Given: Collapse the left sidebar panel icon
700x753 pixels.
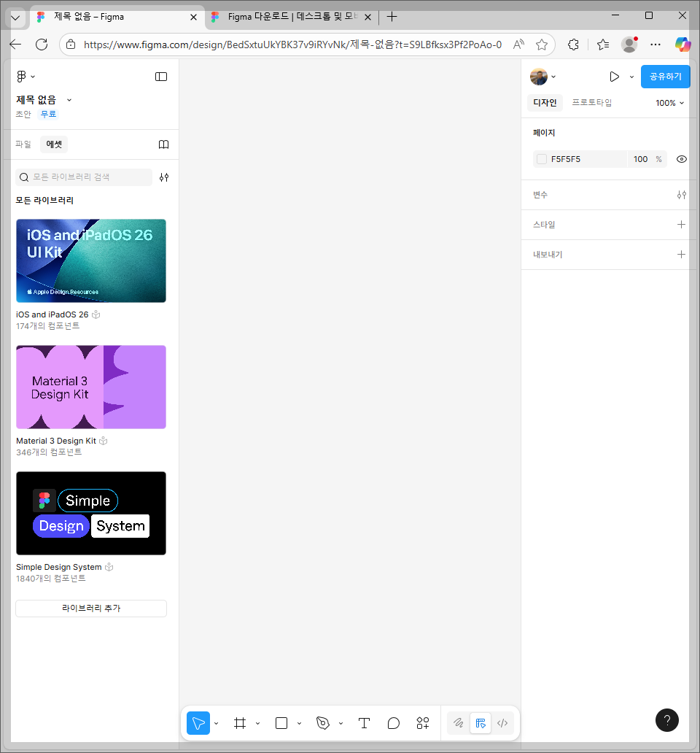Looking at the screenshot, I should pyautogui.click(x=161, y=77).
